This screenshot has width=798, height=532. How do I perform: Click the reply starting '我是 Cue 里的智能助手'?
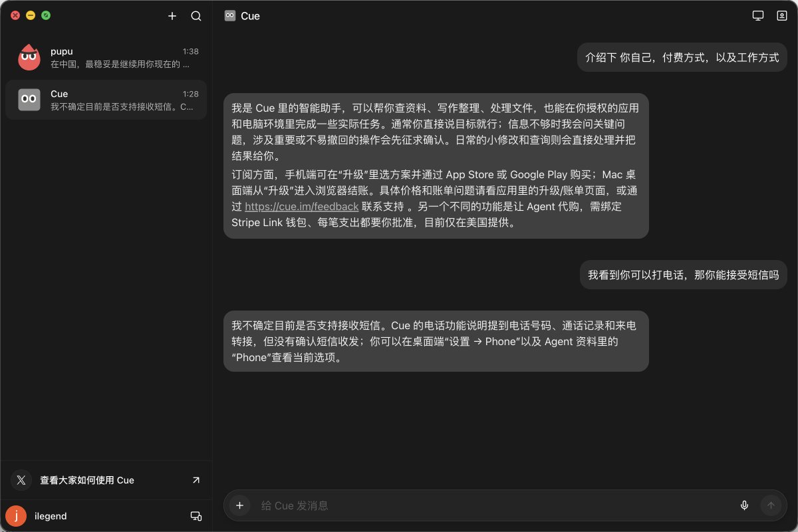point(436,166)
